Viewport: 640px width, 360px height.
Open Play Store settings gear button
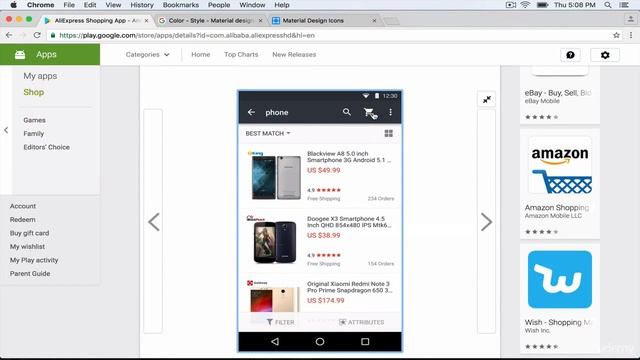pyautogui.click(x=605, y=55)
